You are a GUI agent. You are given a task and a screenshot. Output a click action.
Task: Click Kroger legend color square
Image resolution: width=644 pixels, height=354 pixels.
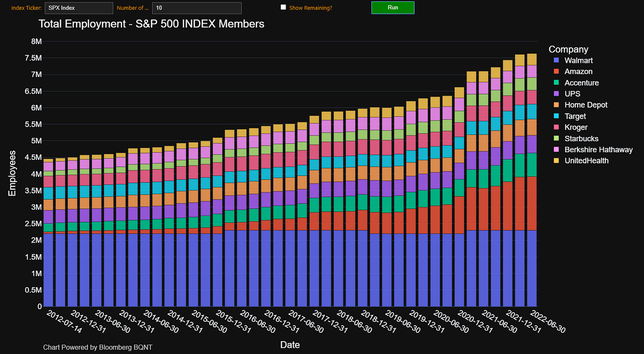(x=556, y=127)
